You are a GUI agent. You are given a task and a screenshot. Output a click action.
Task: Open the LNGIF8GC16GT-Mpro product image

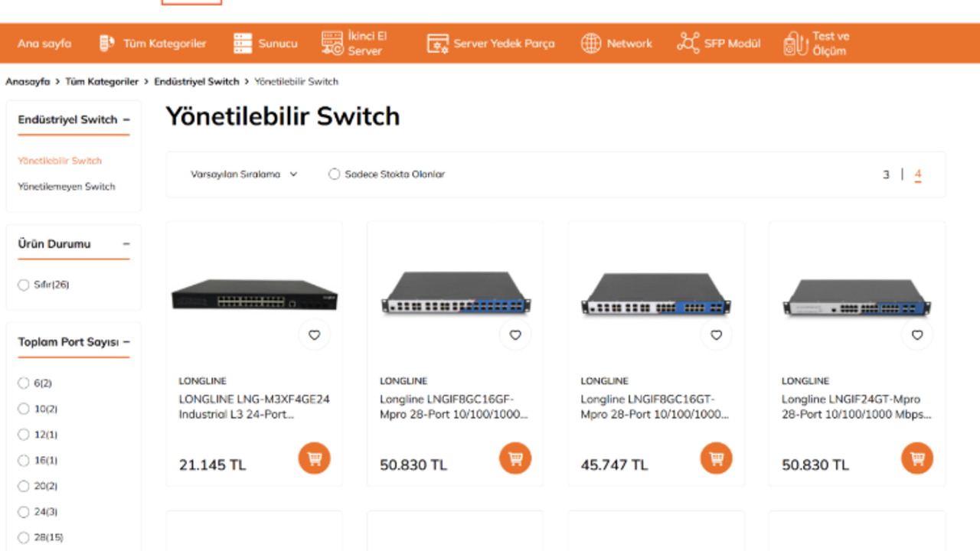tap(656, 295)
